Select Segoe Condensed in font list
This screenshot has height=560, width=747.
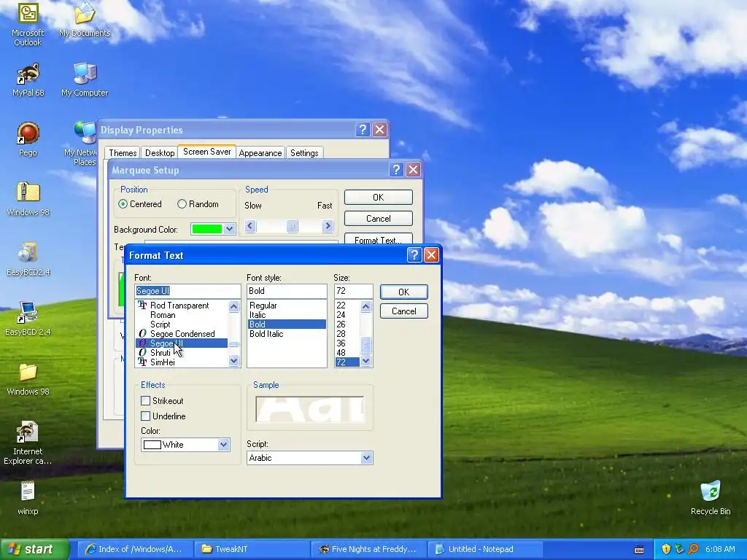pyautogui.click(x=182, y=334)
